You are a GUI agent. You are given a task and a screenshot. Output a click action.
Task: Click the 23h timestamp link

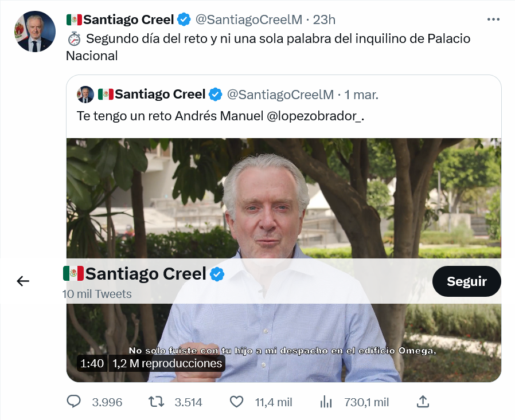324,19
